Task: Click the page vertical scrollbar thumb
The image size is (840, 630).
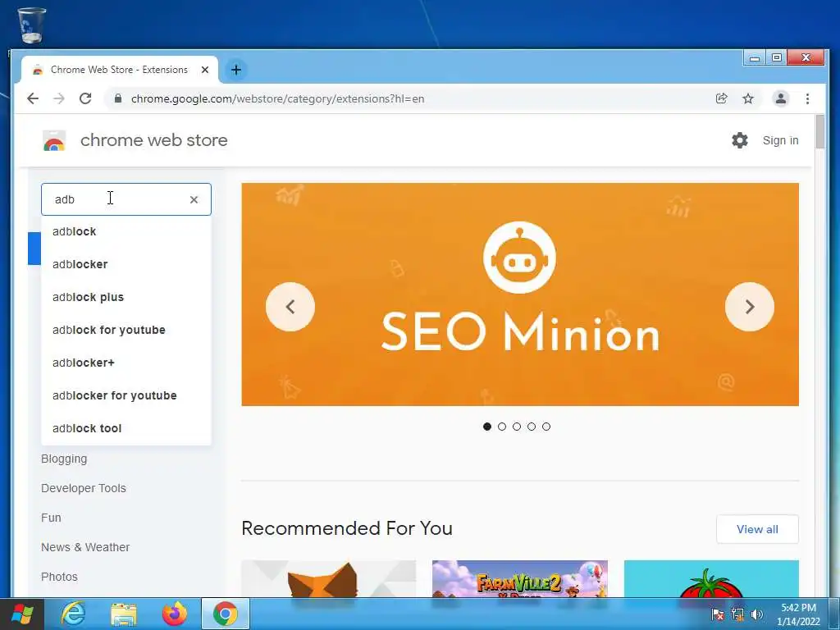Action: pos(820,132)
